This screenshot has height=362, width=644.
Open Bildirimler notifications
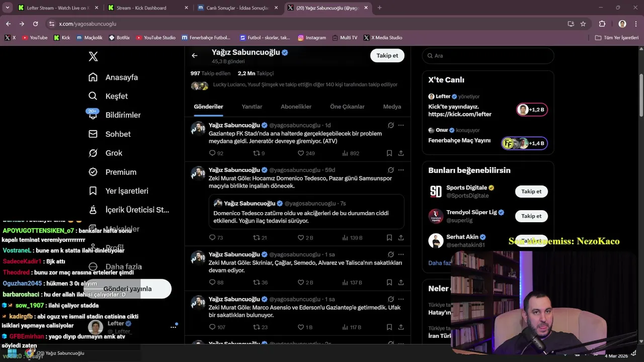[114, 115]
